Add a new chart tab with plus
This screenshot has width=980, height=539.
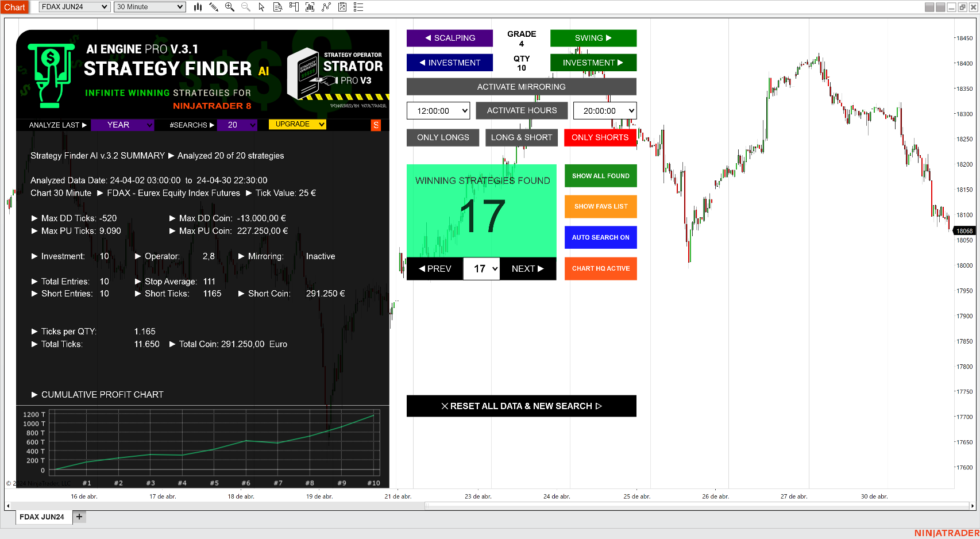79,517
